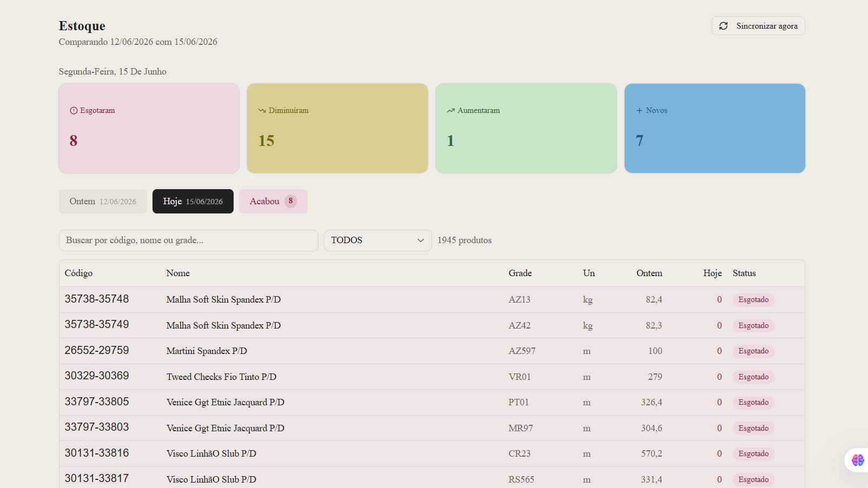The image size is (868, 488).
Task: Click Esgotado status badge for 35738-35748
Action: 753,299
